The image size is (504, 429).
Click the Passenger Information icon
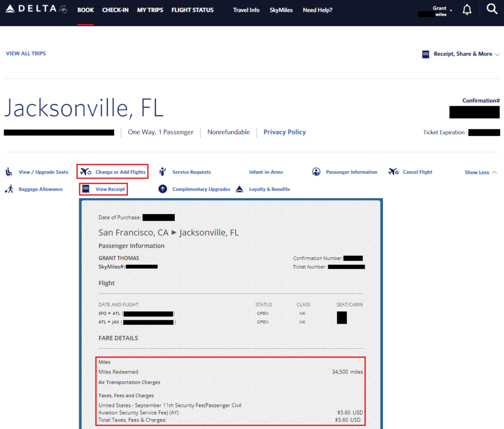coord(316,172)
